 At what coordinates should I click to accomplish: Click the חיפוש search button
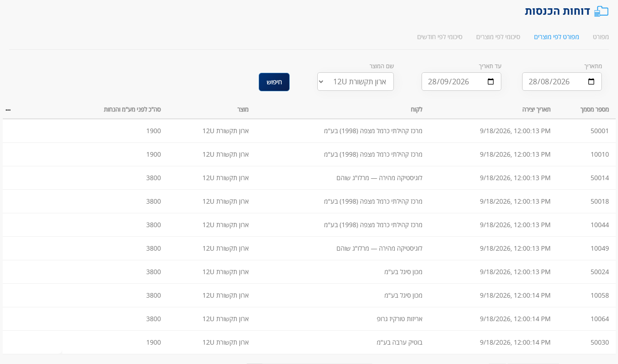274,82
